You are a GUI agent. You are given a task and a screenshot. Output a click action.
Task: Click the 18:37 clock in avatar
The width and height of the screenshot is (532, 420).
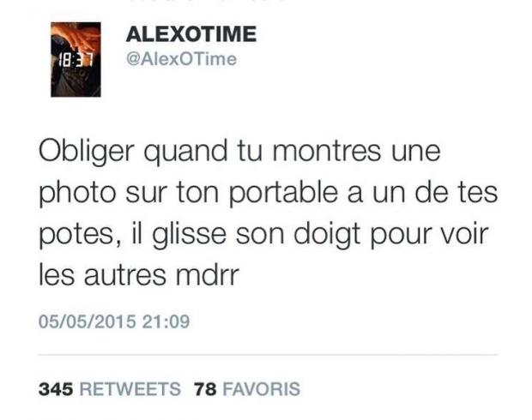(x=76, y=61)
